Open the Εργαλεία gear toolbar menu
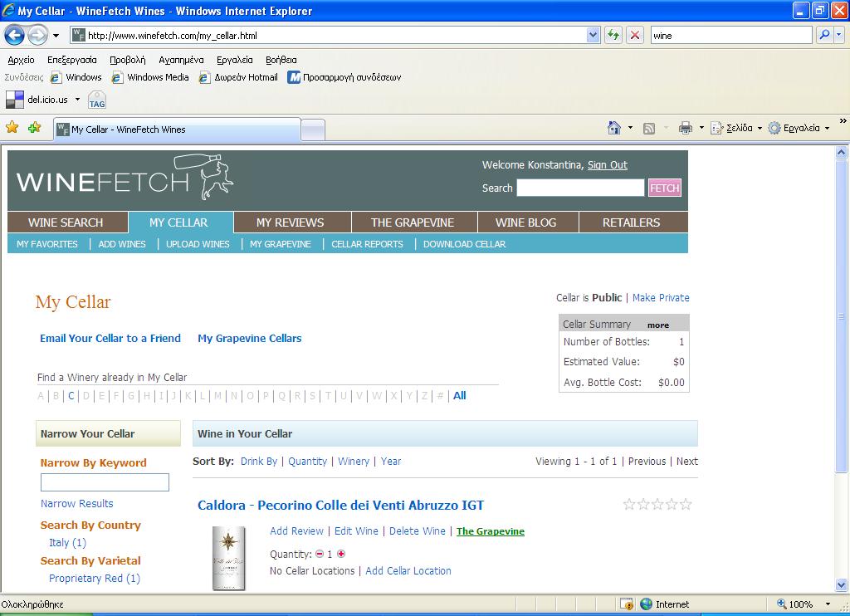The width and height of the screenshot is (850, 616). tap(799, 128)
